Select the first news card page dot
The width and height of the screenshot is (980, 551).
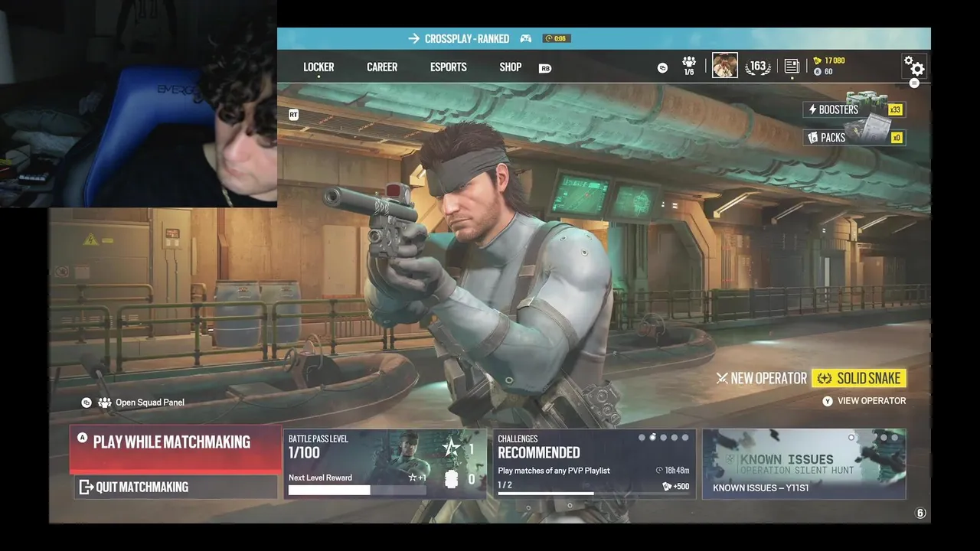(x=851, y=438)
